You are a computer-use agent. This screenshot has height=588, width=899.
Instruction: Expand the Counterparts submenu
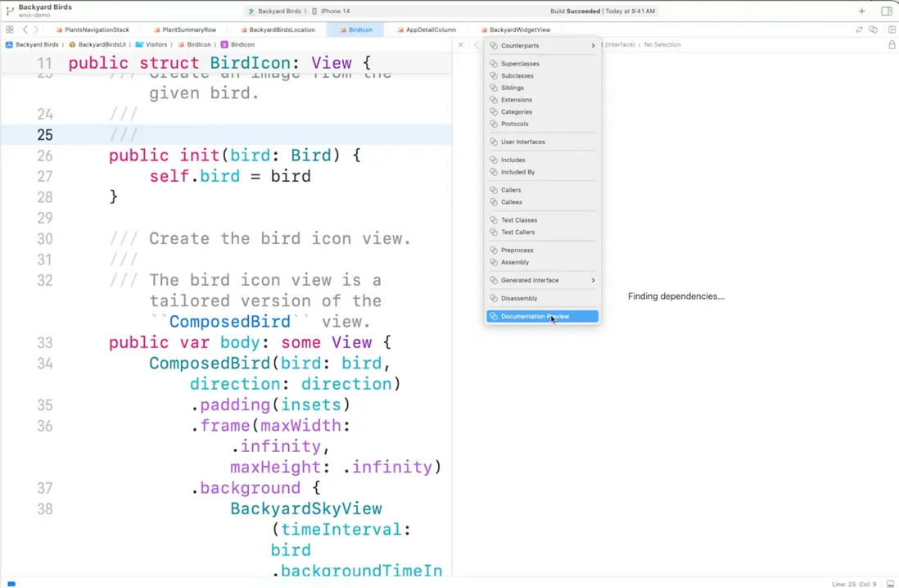pyautogui.click(x=542, y=45)
